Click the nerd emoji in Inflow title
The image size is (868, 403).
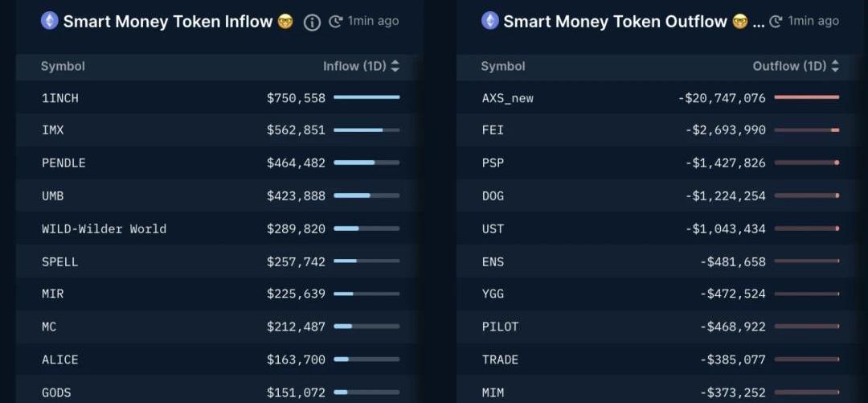[x=285, y=22]
